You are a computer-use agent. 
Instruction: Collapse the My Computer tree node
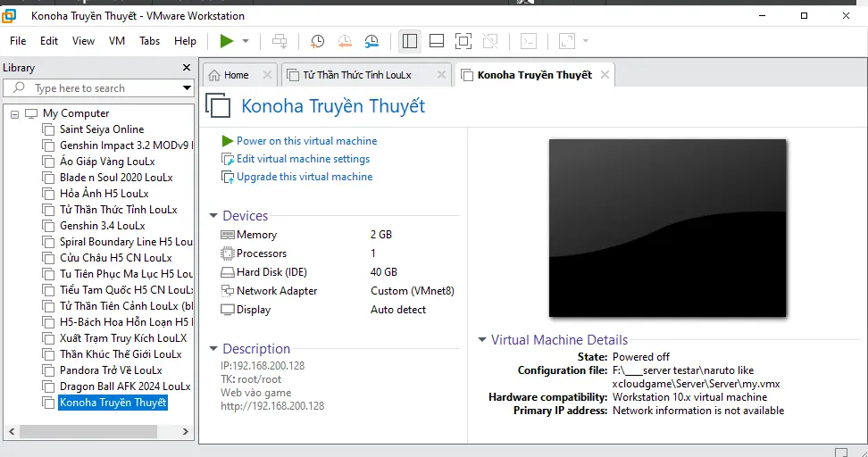14,114
